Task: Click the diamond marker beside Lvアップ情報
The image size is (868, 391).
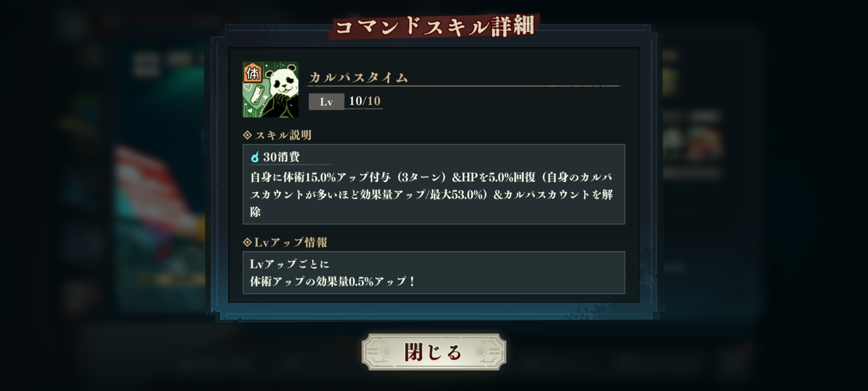Action: click(x=247, y=242)
